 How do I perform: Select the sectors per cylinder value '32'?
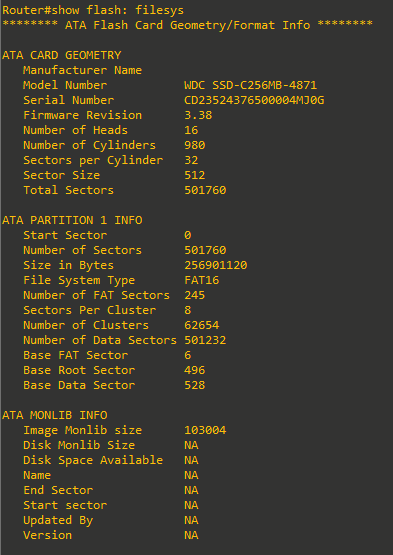(x=191, y=160)
